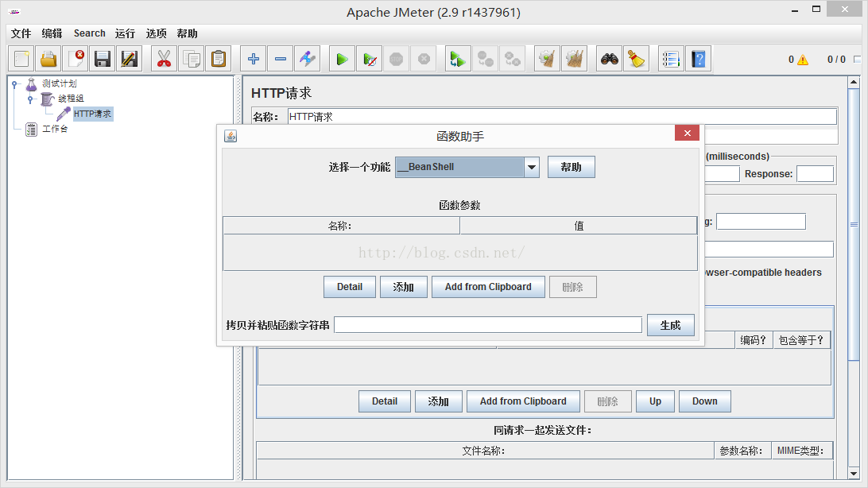Click the warning triangle error counter
868x488 pixels.
pos(803,60)
